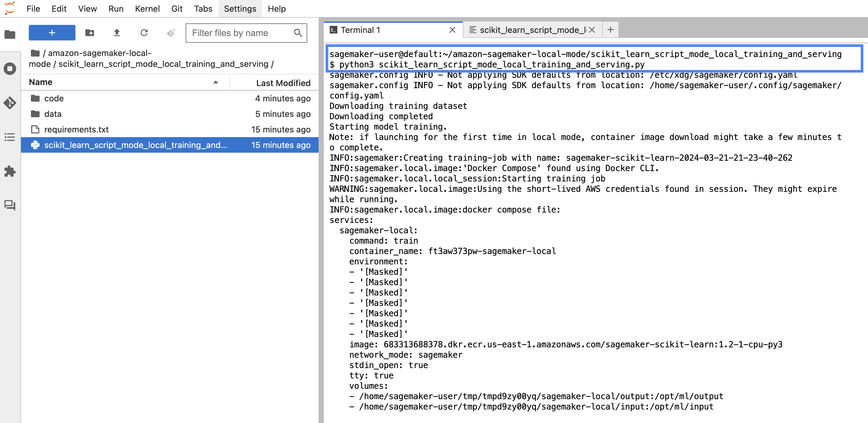
Task: Select the scikit_learn_script_mode Python file
Action: click(x=136, y=145)
